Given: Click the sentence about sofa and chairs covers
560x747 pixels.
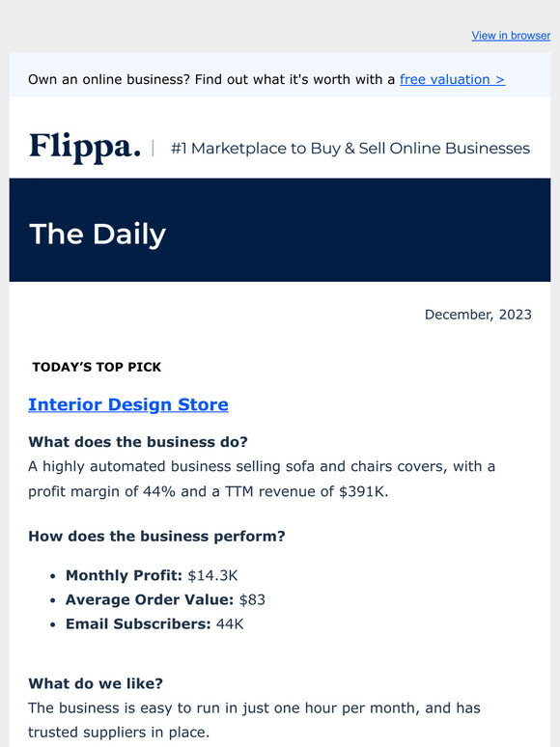Looking at the screenshot, I should coord(262,479).
